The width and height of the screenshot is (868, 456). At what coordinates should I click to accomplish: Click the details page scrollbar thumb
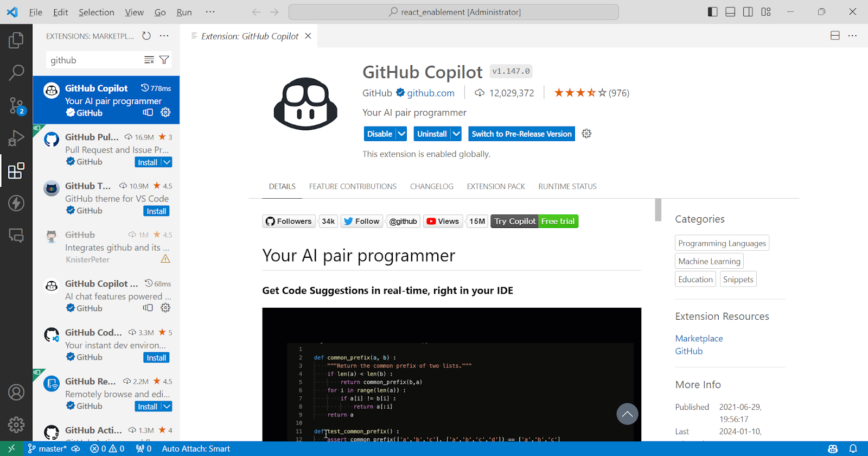point(658,210)
